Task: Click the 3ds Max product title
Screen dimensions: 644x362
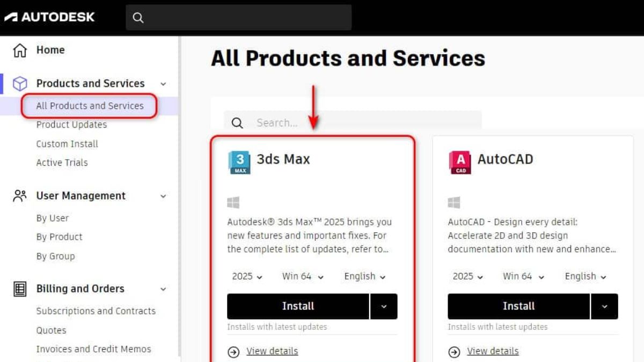Action: [x=283, y=159]
